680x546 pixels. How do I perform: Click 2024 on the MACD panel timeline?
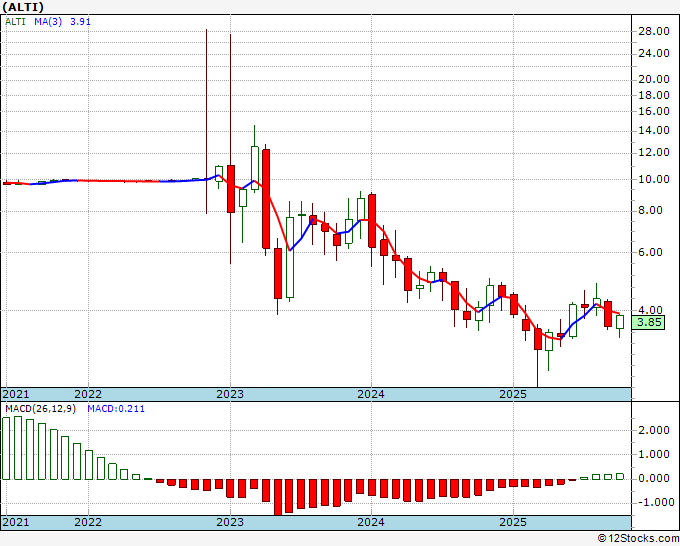pos(371,522)
